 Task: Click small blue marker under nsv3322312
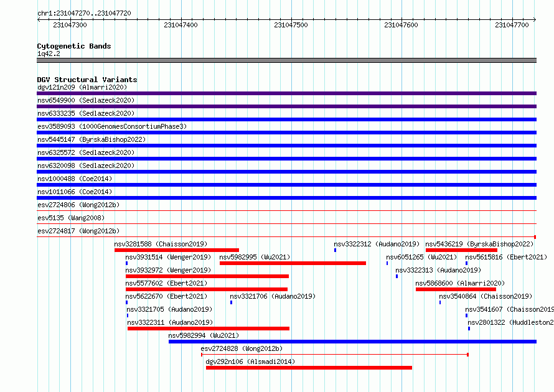coord(335,250)
